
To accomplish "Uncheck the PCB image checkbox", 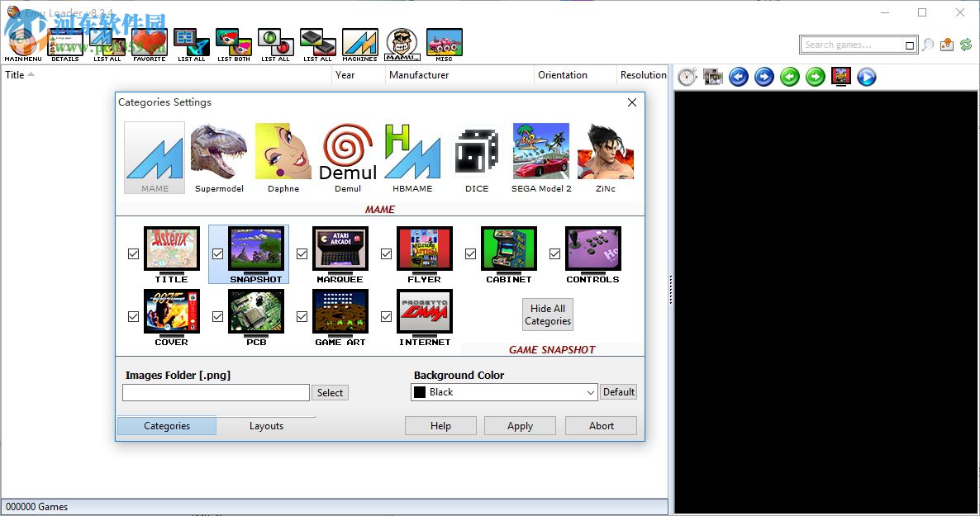I will [x=217, y=316].
